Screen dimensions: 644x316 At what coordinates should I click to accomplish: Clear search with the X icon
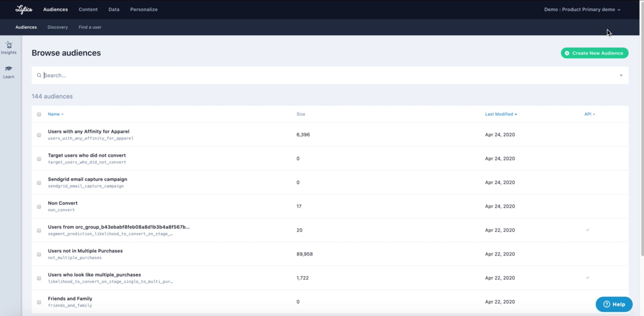pyautogui.click(x=621, y=75)
